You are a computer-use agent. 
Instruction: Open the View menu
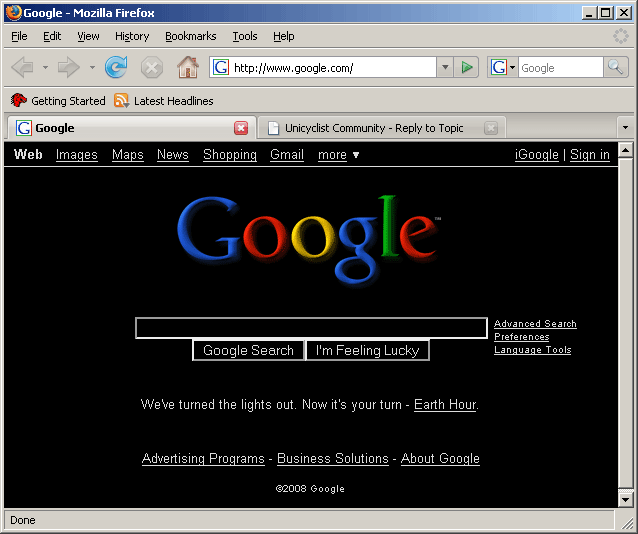pos(88,36)
